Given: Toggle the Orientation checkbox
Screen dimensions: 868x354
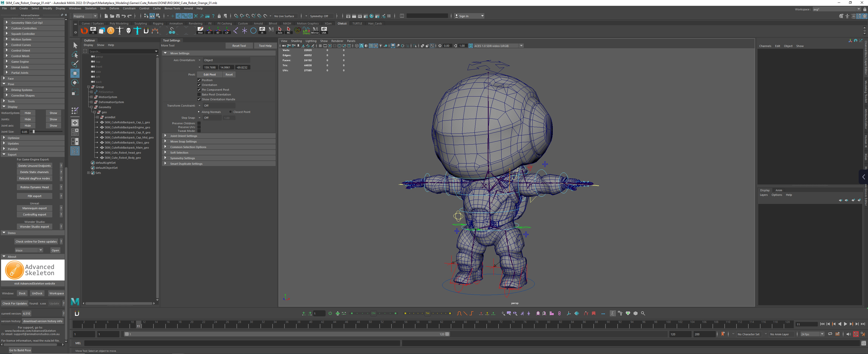Looking at the screenshot, I should coord(199,85).
